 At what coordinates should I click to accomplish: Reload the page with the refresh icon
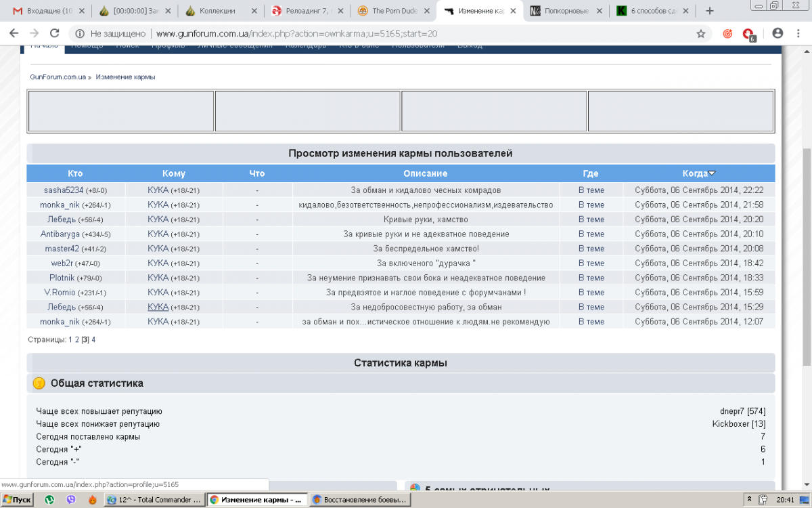click(55, 33)
